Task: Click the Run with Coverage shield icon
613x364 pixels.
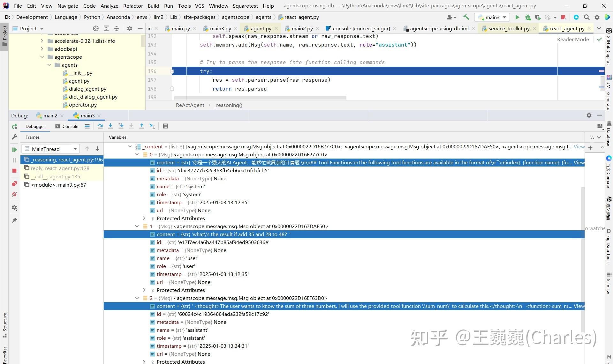Action: click(x=538, y=17)
